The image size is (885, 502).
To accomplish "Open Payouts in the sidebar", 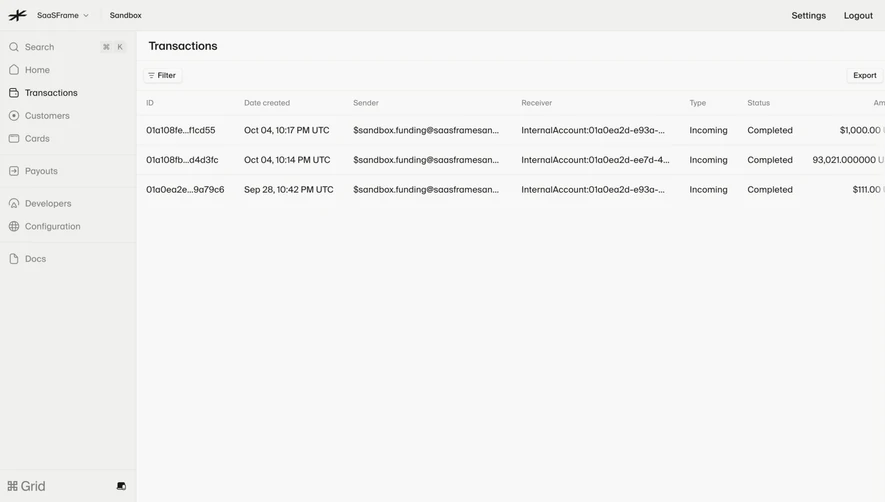I will point(41,171).
